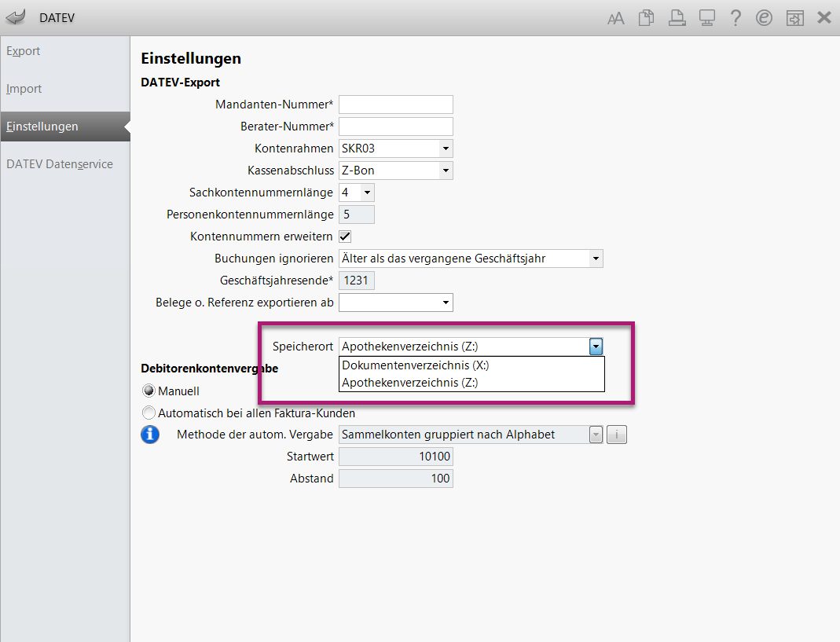Image resolution: width=840 pixels, height=642 pixels.
Task: Click the circled e icon
Action: click(764, 18)
